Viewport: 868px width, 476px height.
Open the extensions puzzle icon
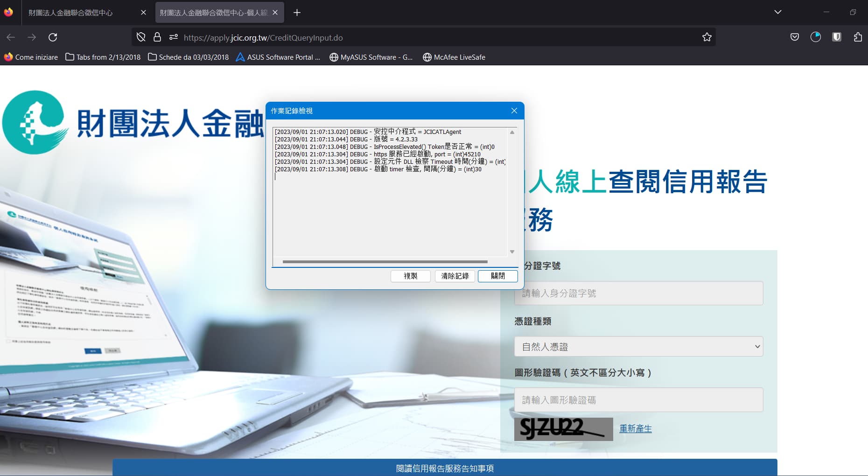[x=857, y=37]
